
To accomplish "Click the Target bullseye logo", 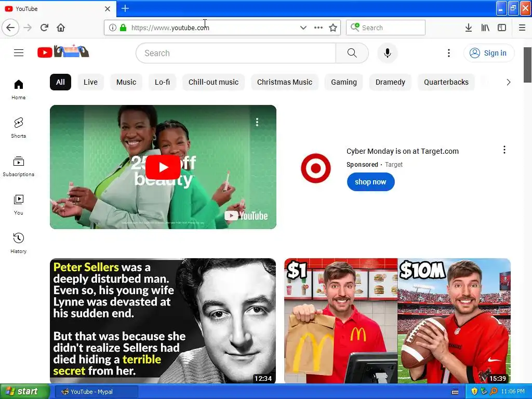I will [315, 168].
